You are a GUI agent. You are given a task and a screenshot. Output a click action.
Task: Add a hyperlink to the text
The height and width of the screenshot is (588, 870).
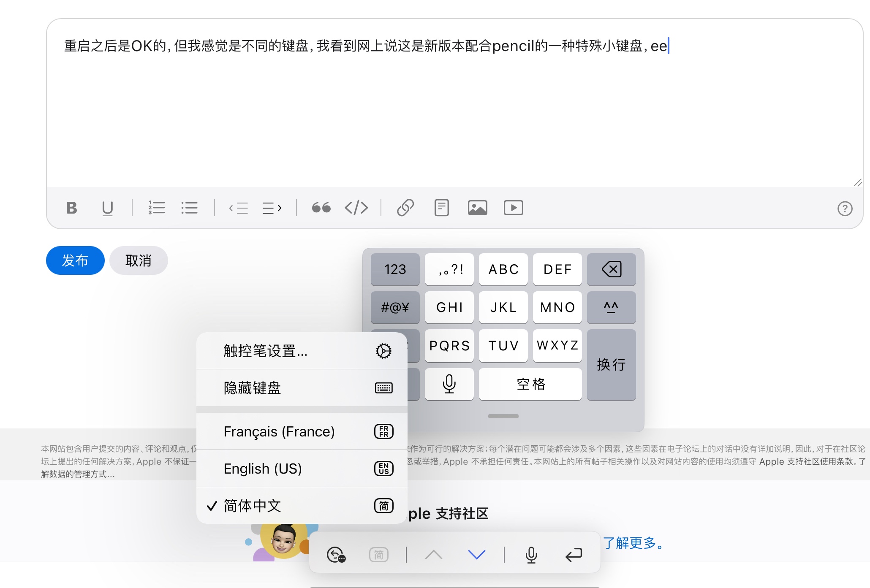point(405,208)
